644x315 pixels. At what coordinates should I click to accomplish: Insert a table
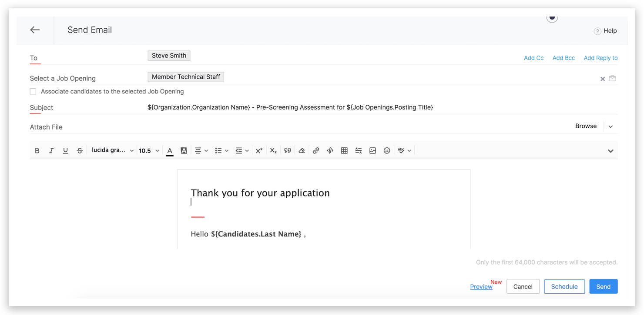pyautogui.click(x=344, y=151)
